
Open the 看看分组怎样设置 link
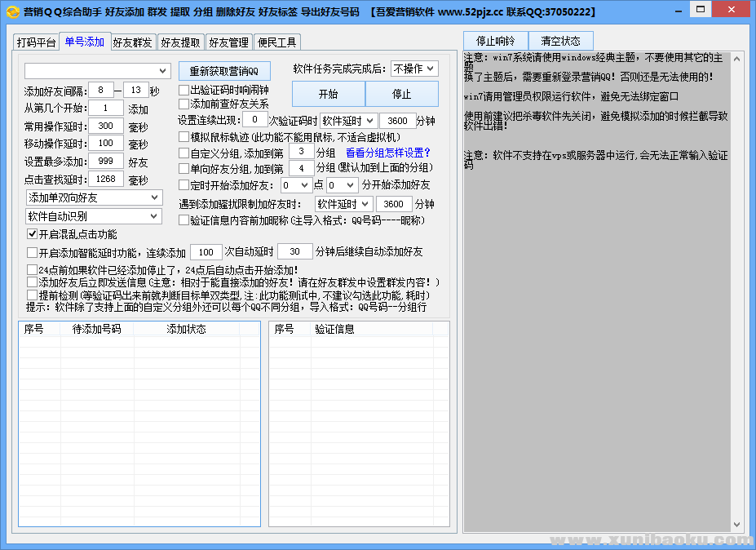point(387,153)
